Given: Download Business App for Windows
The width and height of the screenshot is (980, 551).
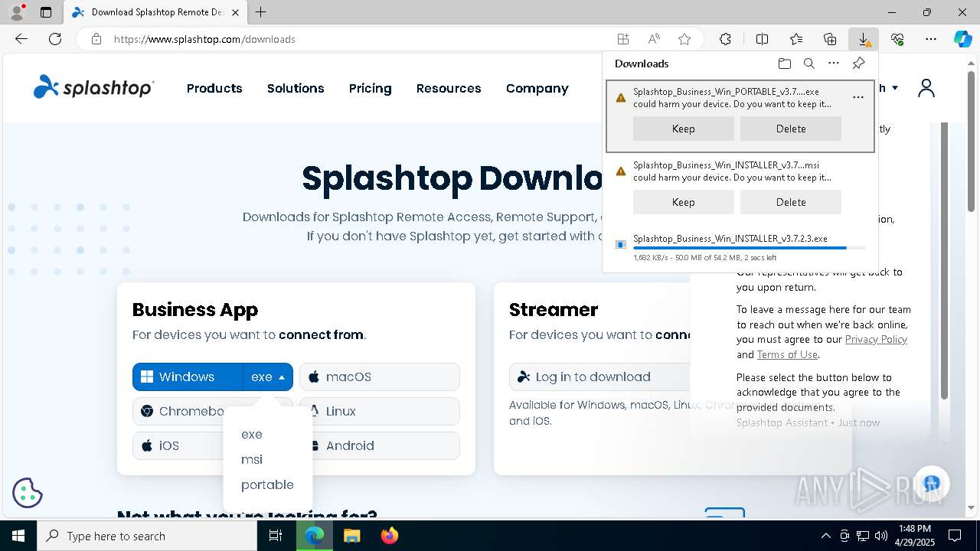Looking at the screenshot, I should [x=188, y=377].
